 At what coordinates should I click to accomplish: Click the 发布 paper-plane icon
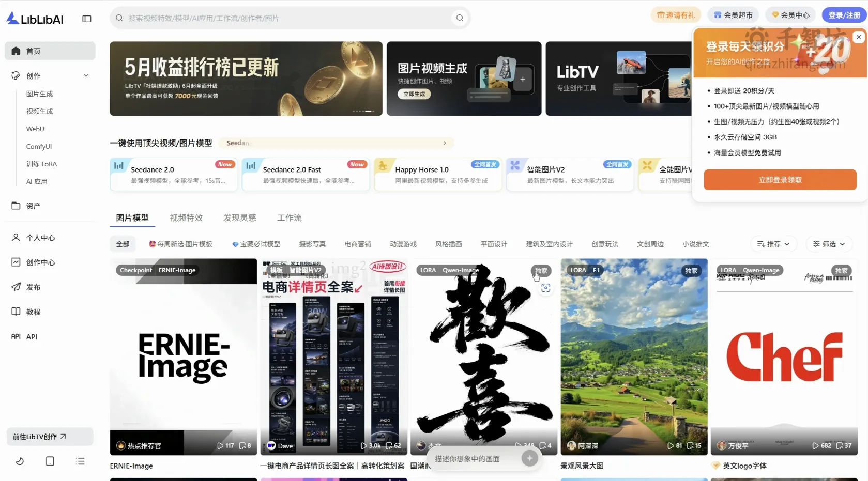pos(16,287)
